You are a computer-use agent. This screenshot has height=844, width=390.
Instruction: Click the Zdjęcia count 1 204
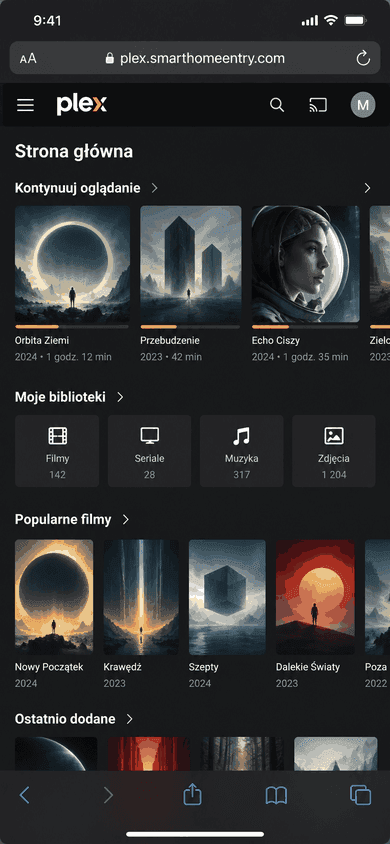(x=334, y=475)
